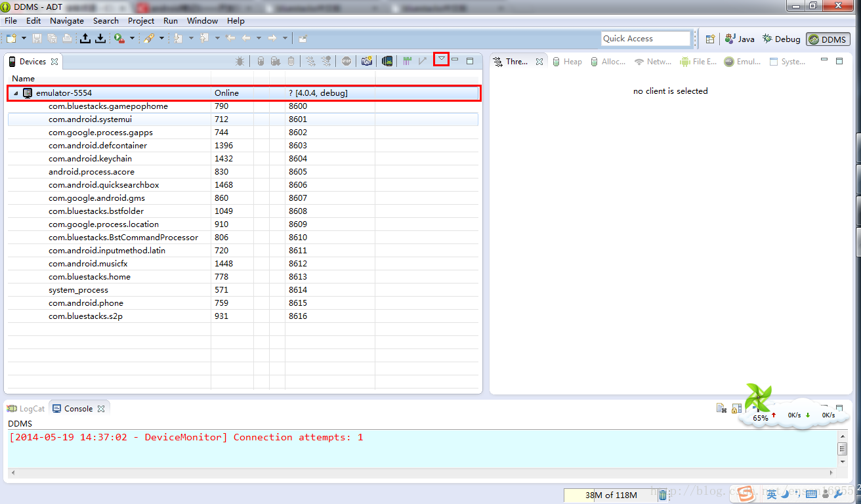Open the Navigate menu
This screenshot has width=861, height=504.
pos(67,20)
